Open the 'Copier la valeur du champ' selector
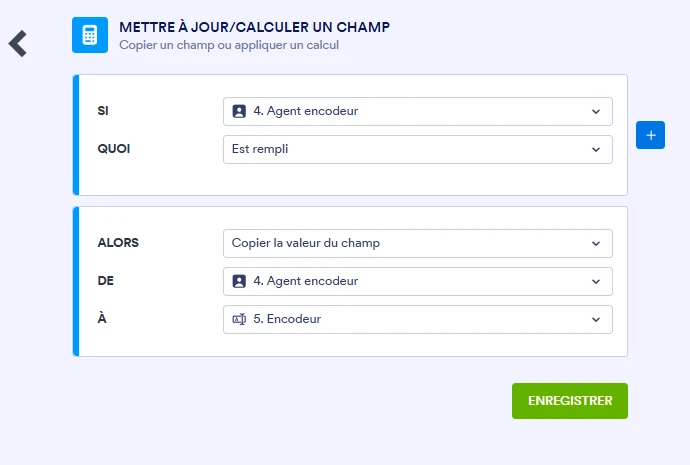This screenshot has height=465, width=690. tap(400, 243)
